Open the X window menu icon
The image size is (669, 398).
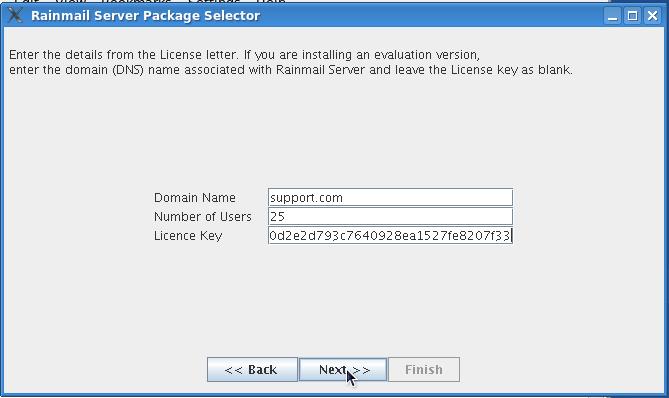click(x=15, y=15)
